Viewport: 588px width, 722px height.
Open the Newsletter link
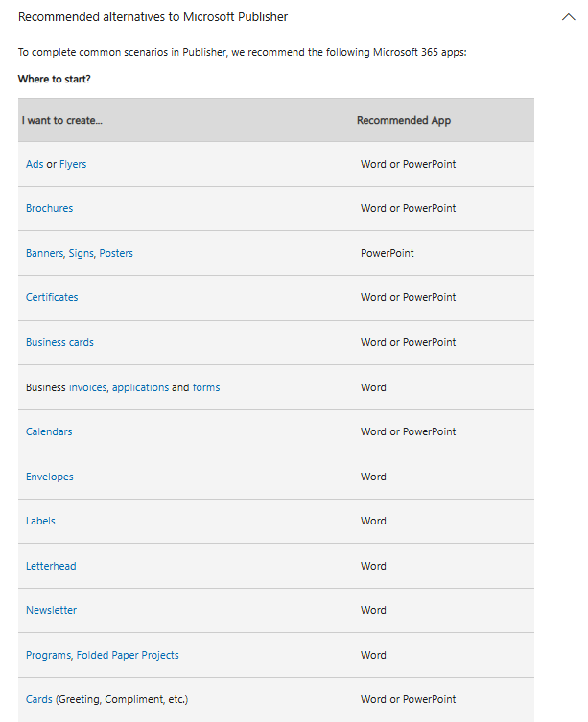point(51,610)
